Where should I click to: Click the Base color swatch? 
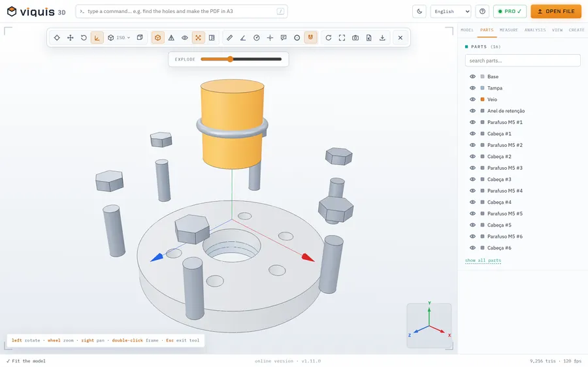[482, 76]
